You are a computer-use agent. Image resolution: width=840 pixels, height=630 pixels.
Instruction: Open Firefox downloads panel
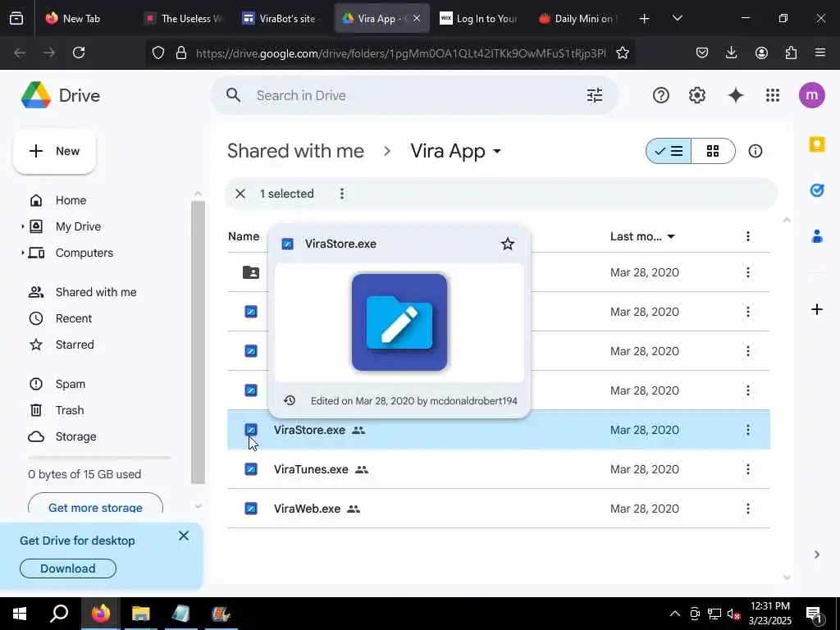pos(731,52)
